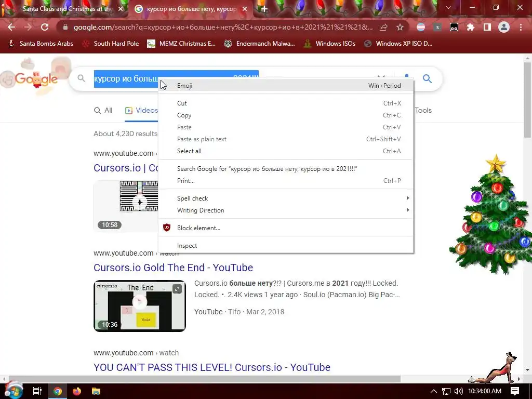This screenshot has width=532, height=399.
Task: Open Firefox from the taskbar
Action: point(77,391)
